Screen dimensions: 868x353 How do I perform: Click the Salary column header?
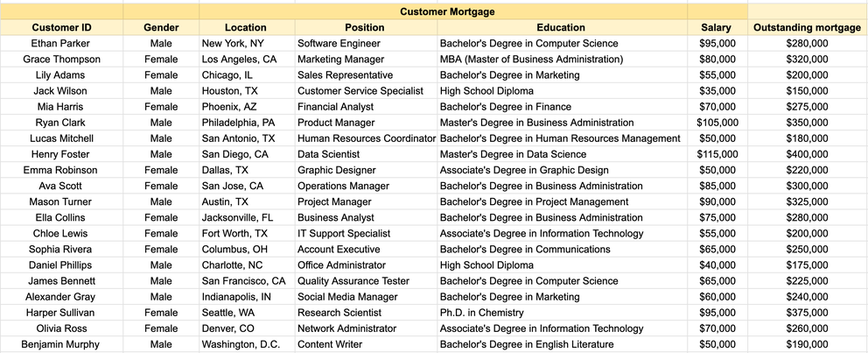tap(716, 27)
